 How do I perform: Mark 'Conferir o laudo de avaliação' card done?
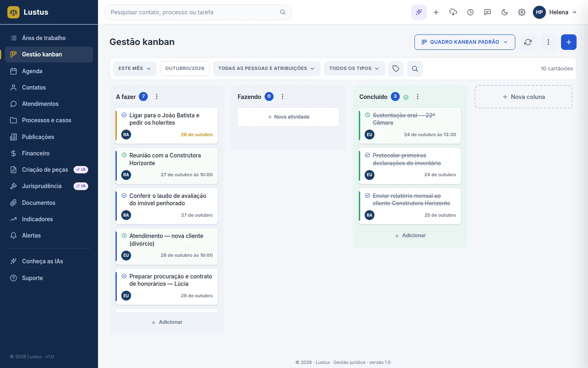click(x=124, y=196)
